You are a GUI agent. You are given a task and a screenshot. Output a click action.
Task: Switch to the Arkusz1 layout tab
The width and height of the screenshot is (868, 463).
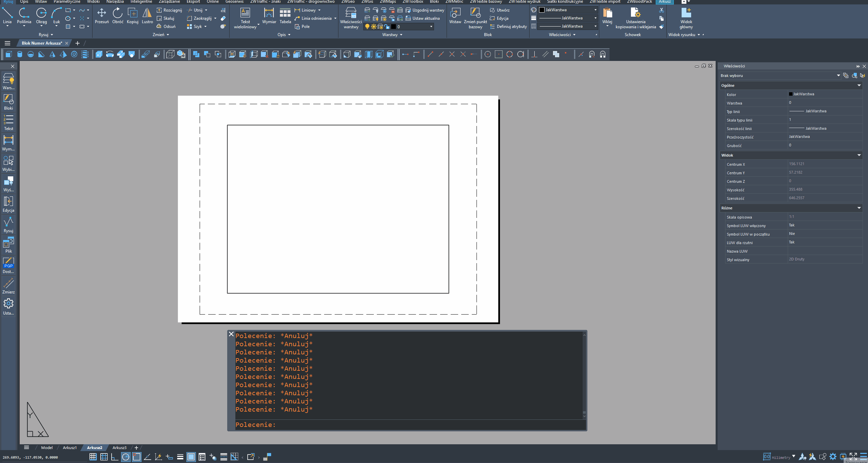(70, 448)
